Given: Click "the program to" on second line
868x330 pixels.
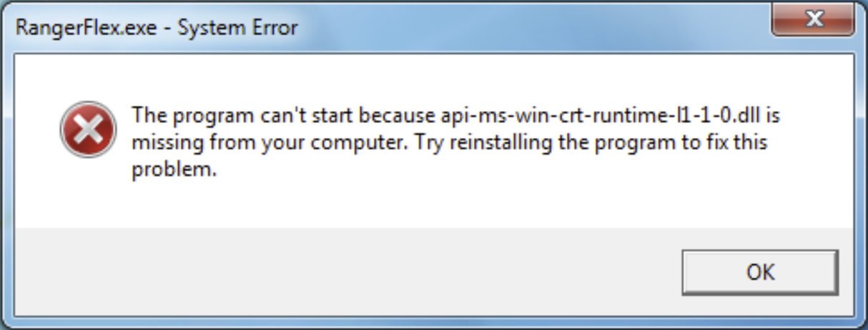Looking at the screenshot, I should pos(618,143).
